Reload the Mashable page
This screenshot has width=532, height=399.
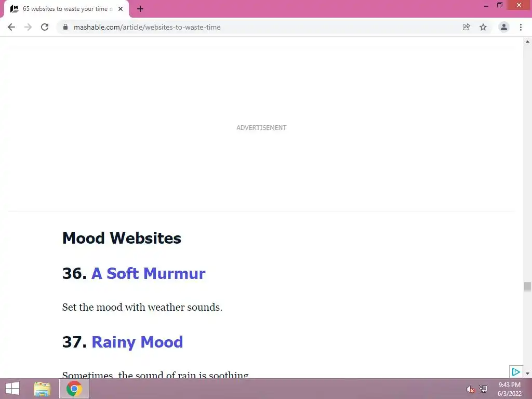[x=45, y=27]
